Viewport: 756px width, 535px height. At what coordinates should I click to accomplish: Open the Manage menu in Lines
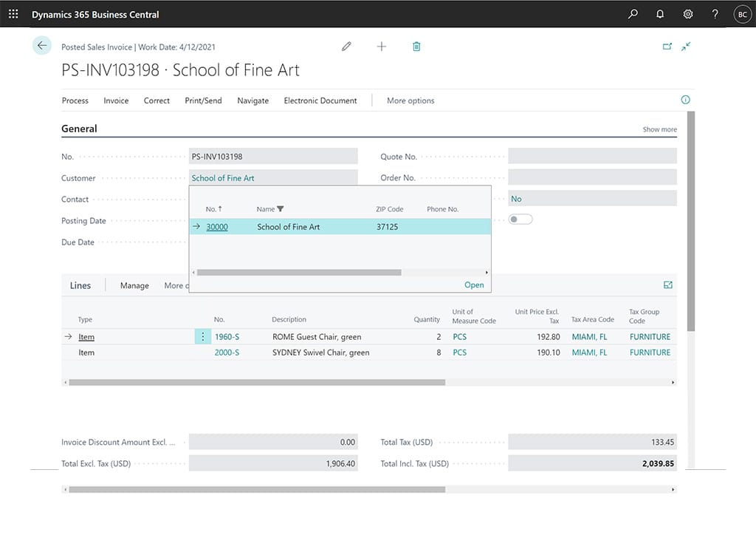tap(134, 285)
